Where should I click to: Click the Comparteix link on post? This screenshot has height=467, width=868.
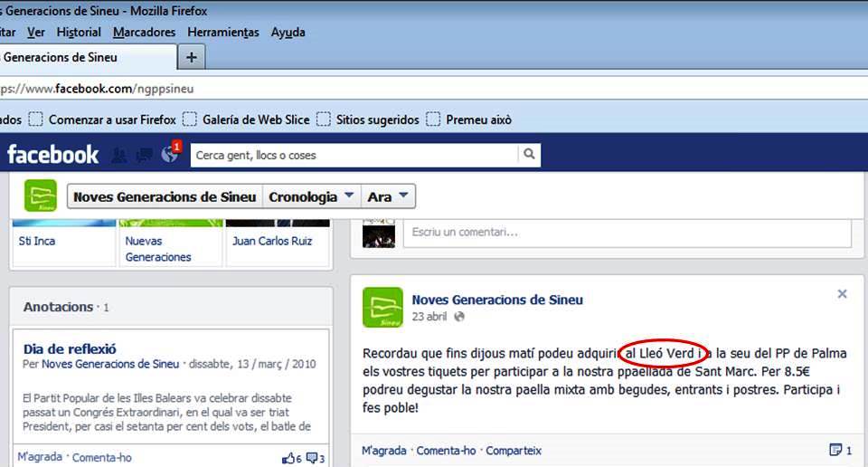point(514,450)
